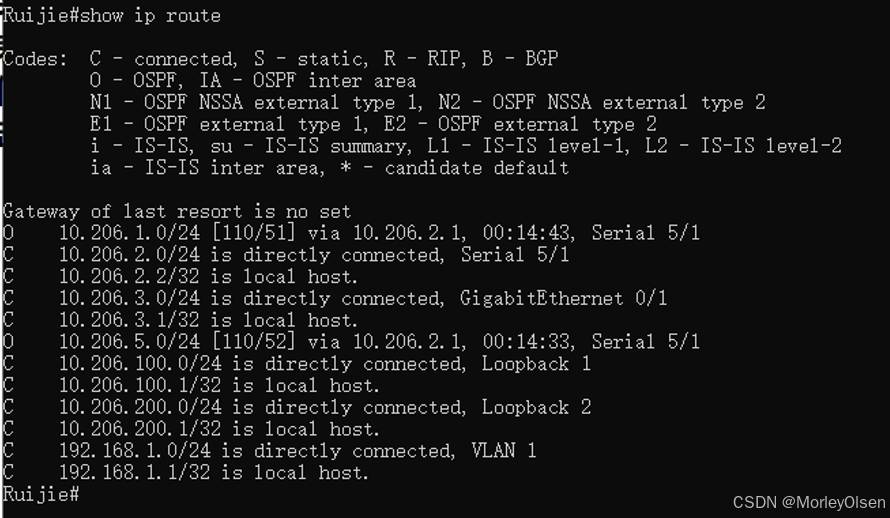Click the 'Codes:' legend label
This screenshot has height=518, width=890.
coord(35,59)
